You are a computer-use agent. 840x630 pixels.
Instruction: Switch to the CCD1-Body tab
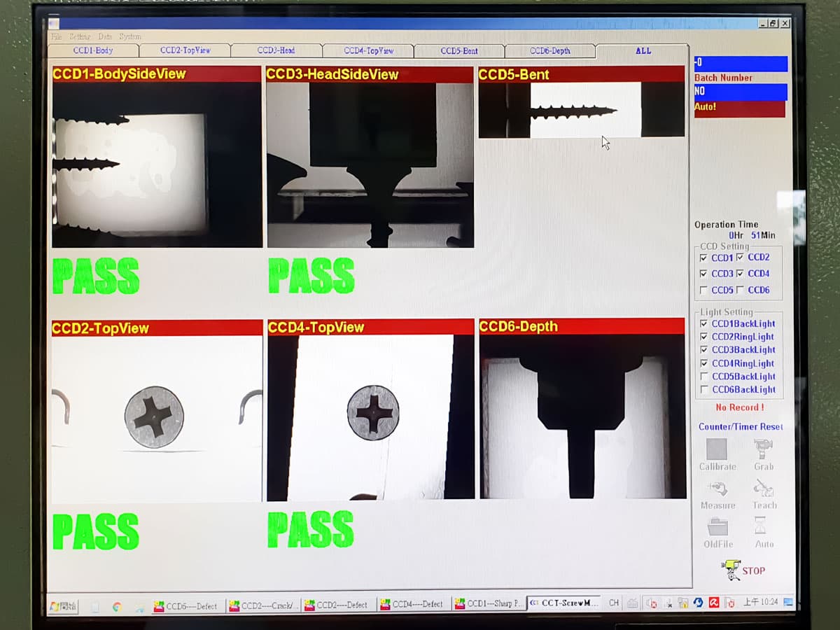pyautogui.click(x=93, y=50)
